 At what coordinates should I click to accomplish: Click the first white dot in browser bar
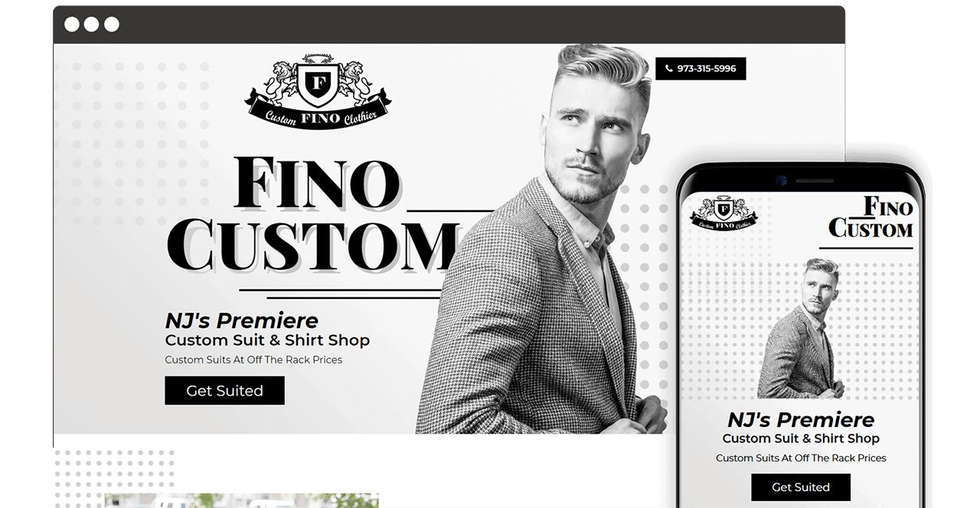click(x=72, y=24)
